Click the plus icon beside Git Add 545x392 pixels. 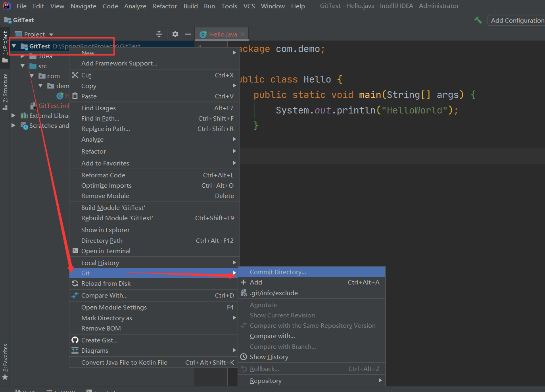pyautogui.click(x=244, y=282)
